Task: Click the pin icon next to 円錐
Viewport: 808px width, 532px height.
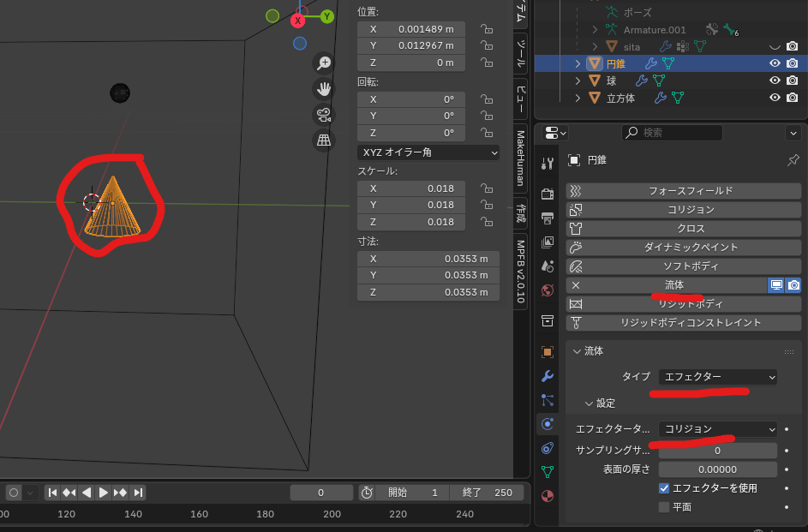Action: [x=792, y=160]
